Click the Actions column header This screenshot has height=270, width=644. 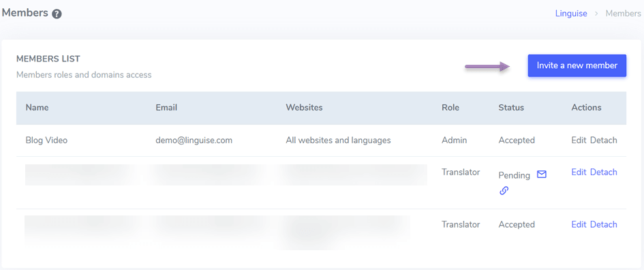[x=586, y=108]
